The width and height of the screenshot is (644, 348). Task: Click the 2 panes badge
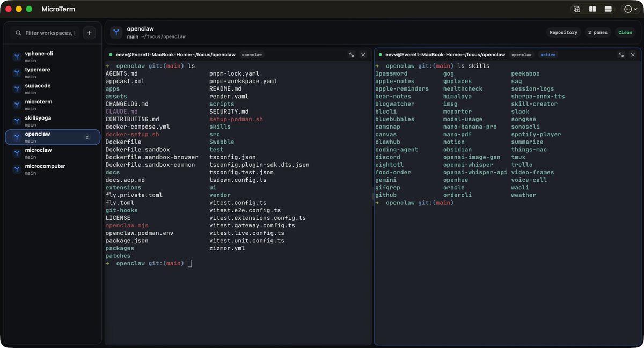click(598, 33)
